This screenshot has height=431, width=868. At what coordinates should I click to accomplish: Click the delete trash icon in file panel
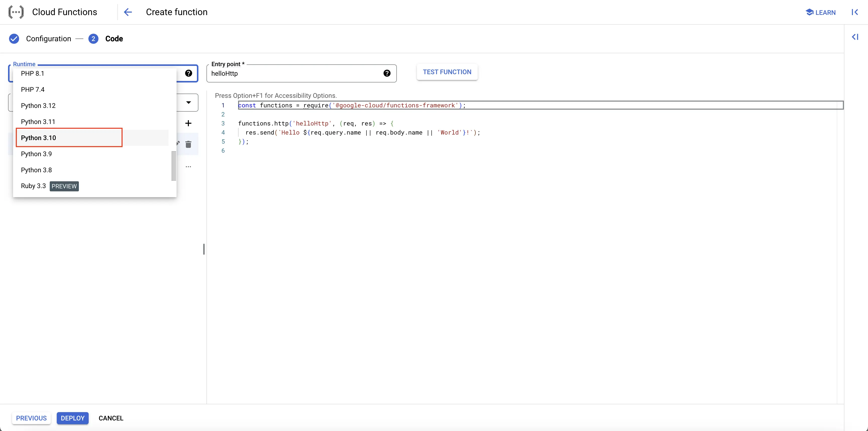click(x=188, y=144)
